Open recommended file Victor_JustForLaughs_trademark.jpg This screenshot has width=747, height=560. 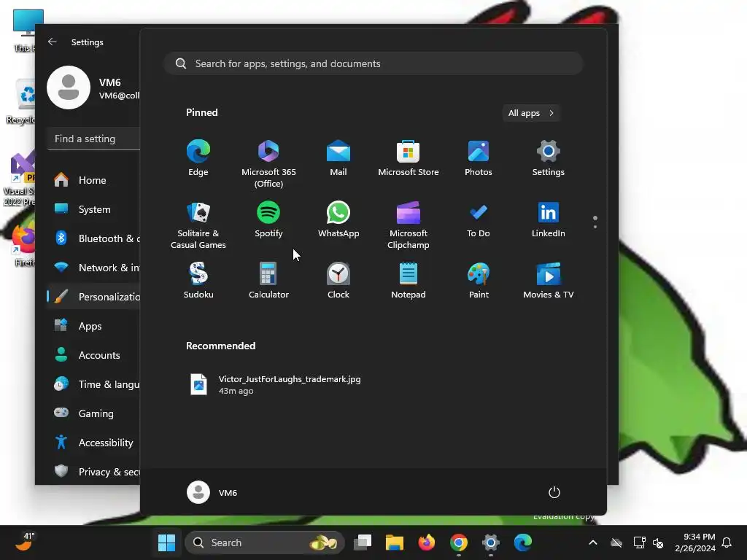[x=275, y=384]
